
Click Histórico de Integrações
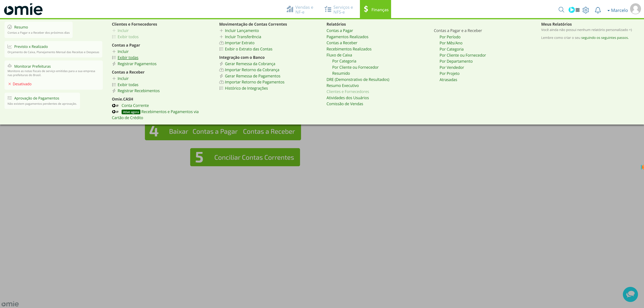click(x=246, y=88)
